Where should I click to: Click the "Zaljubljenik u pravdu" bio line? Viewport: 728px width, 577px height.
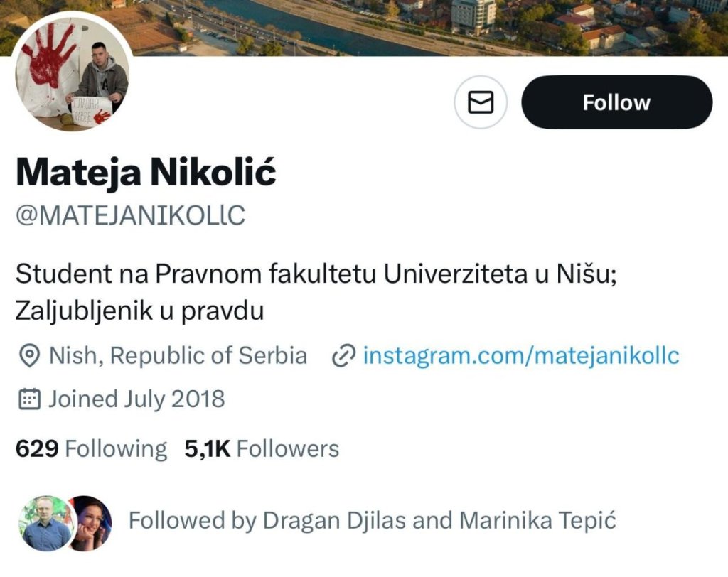click(x=140, y=311)
